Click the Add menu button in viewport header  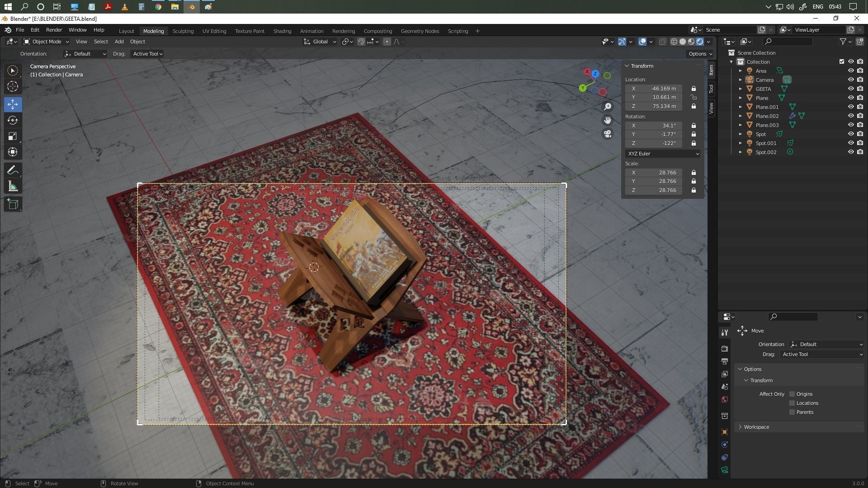(119, 42)
